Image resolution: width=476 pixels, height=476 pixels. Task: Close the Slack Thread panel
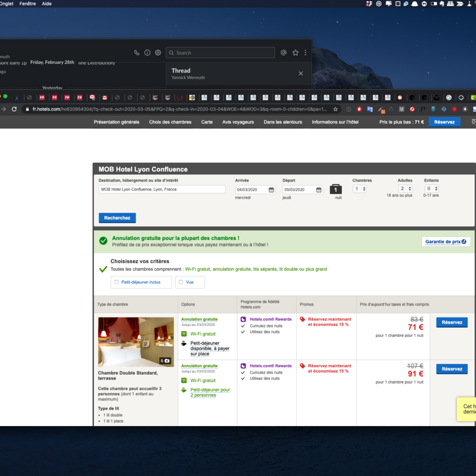(300, 73)
